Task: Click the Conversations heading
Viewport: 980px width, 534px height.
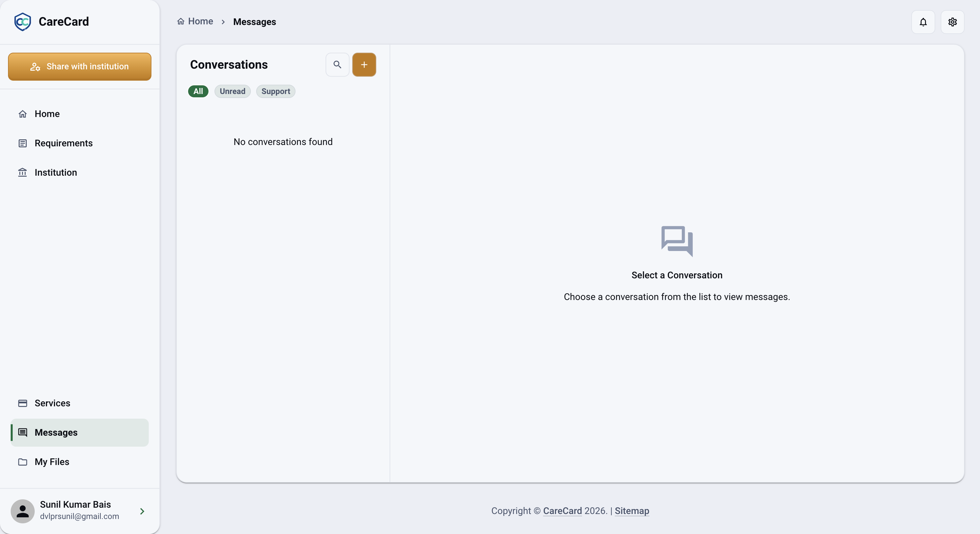Action: (x=229, y=65)
